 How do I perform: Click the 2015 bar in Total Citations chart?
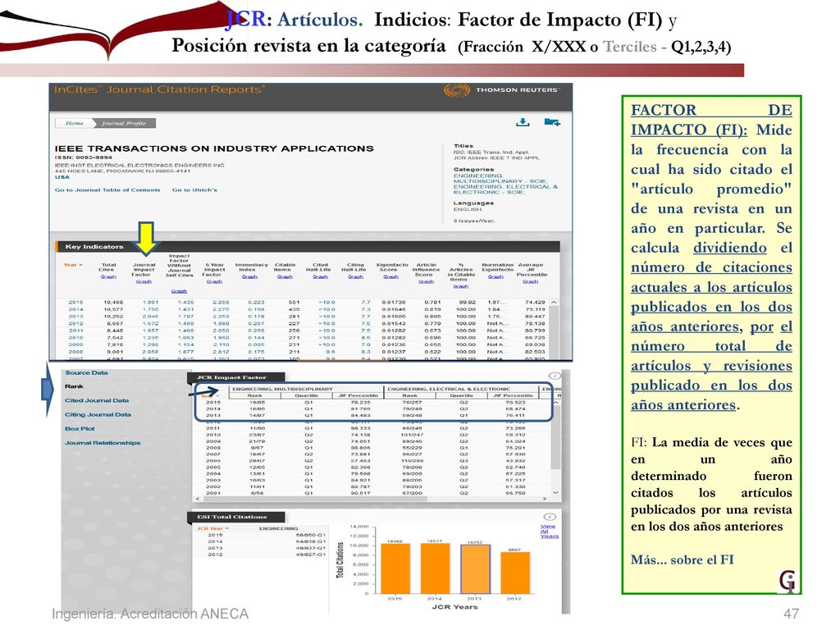point(395,568)
